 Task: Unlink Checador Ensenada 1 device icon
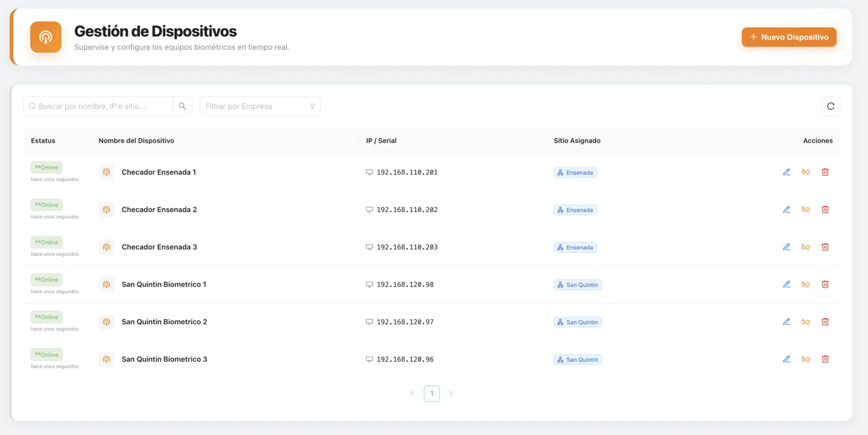point(806,172)
